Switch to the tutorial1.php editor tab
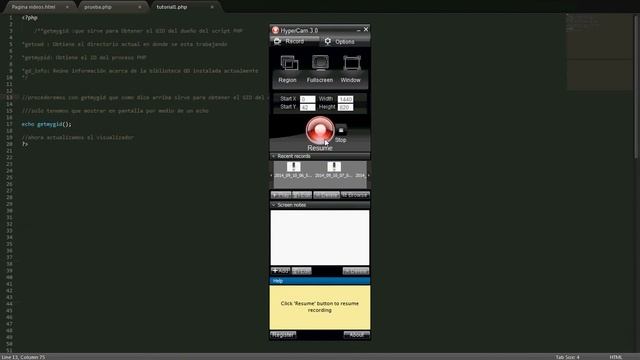Image resolution: width=640 pixels, height=360 pixels. point(171,7)
